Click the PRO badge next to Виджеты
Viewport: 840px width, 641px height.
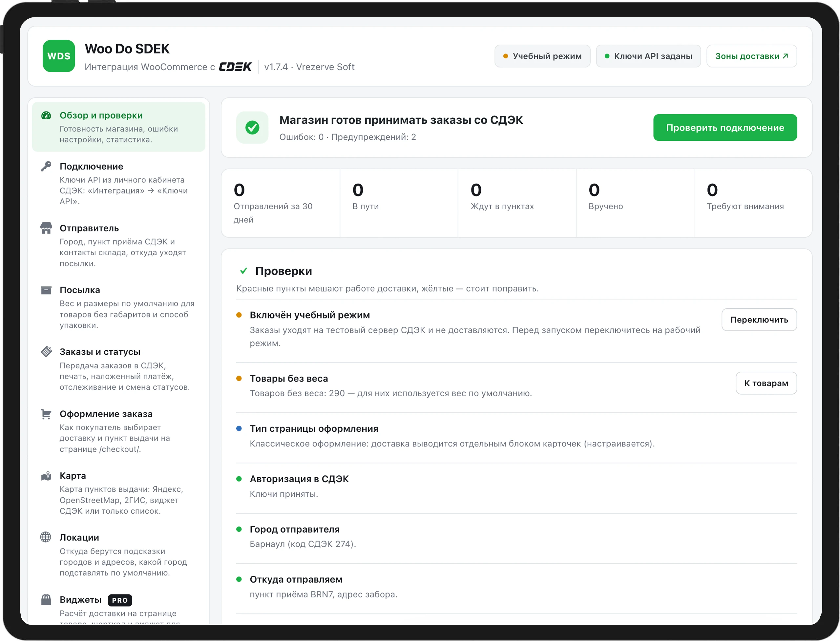(x=120, y=600)
